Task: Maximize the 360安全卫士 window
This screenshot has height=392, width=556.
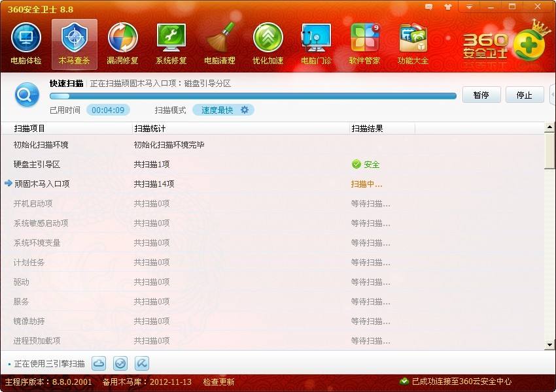Action: (512, 7)
